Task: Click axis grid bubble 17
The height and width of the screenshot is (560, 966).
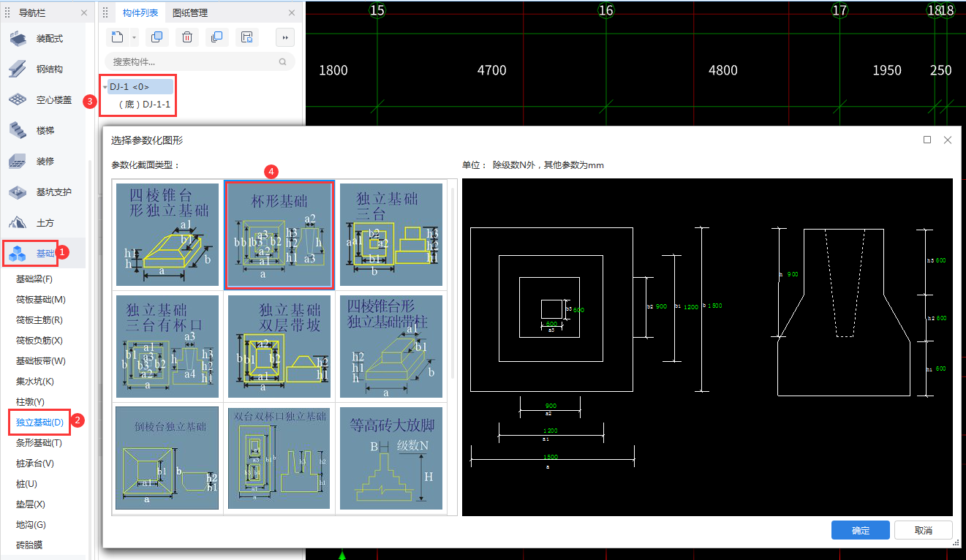Action: [x=839, y=10]
